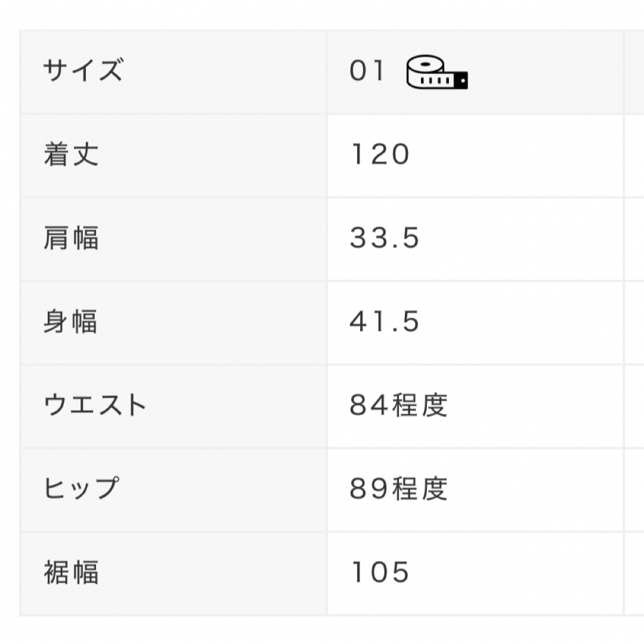Click the hip value 89程度
The image size is (644, 644).
pos(398,489)
